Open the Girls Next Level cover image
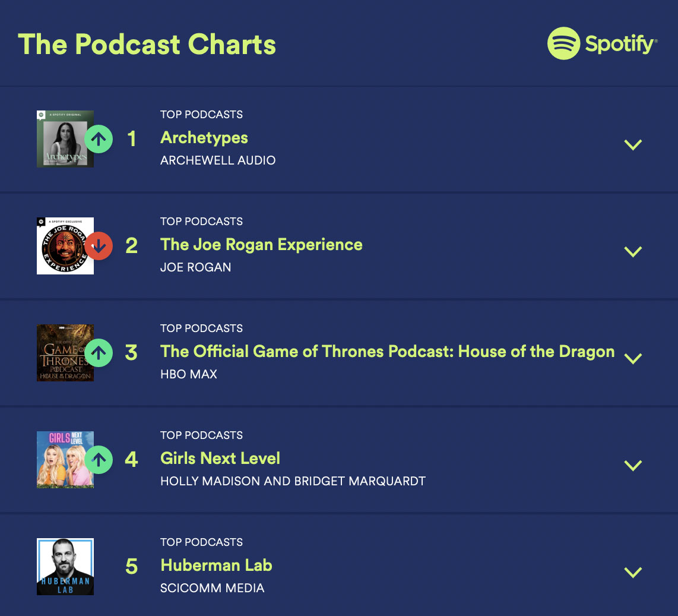This screenshot has width=678, height=616. (61, 460)
